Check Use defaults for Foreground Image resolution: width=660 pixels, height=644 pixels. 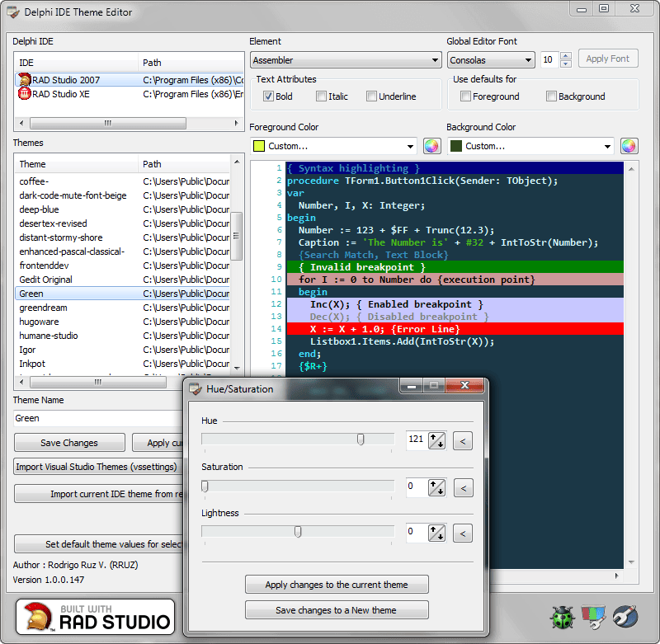(x=465, y=96)
